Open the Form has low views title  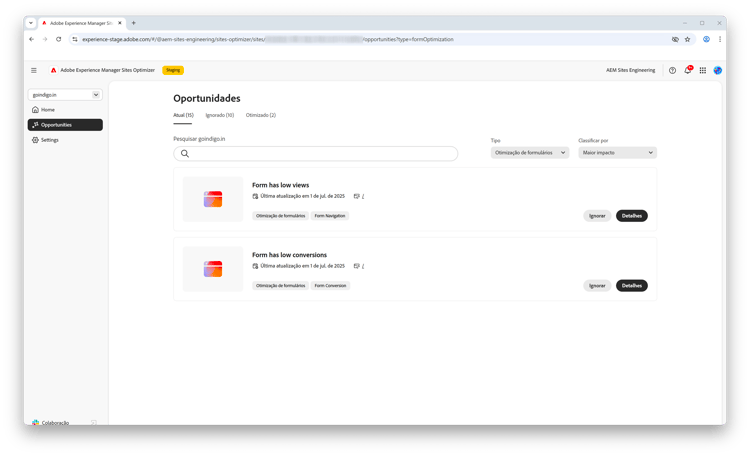[280, 185]
